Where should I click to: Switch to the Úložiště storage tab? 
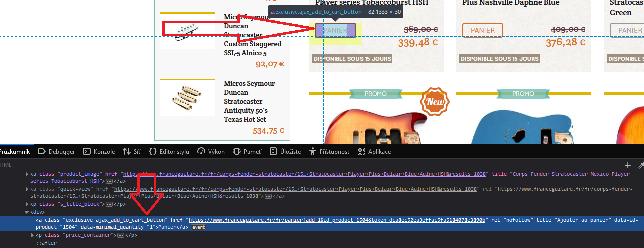(x=285, y=151)
